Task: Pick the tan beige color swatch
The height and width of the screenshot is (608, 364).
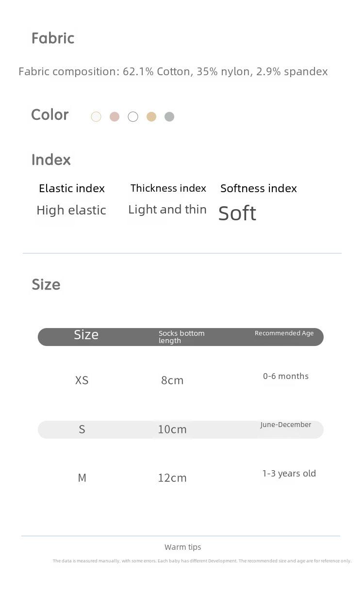Action: tap(151, 116)
